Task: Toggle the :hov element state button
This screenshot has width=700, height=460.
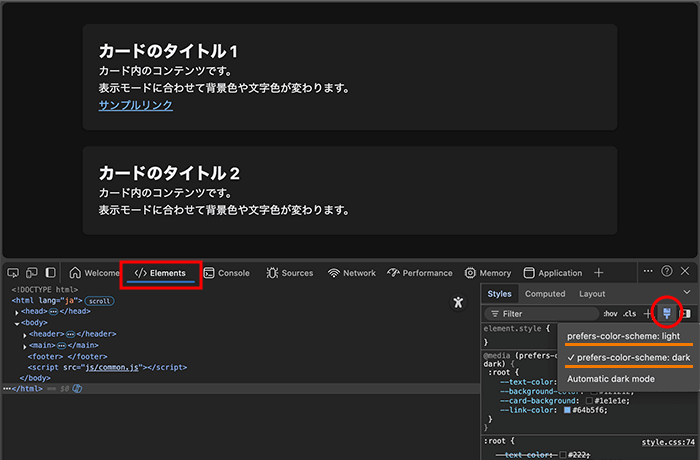Action: 611,314
